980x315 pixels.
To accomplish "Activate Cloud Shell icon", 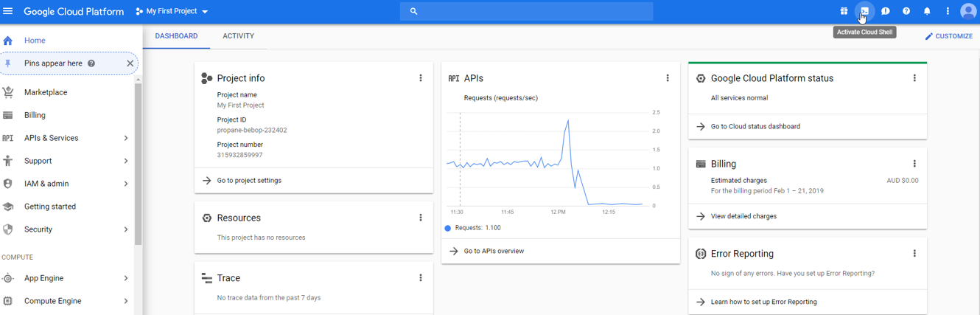I will point(864,11).
